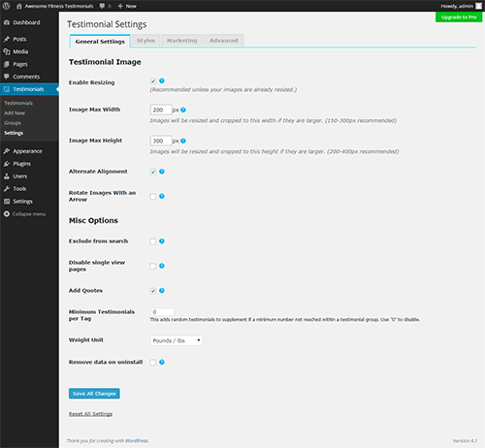Viewport: 485px width, 448px height.
Task: Toggle the Enable Resizing checkbox
Action: (153, 81)
